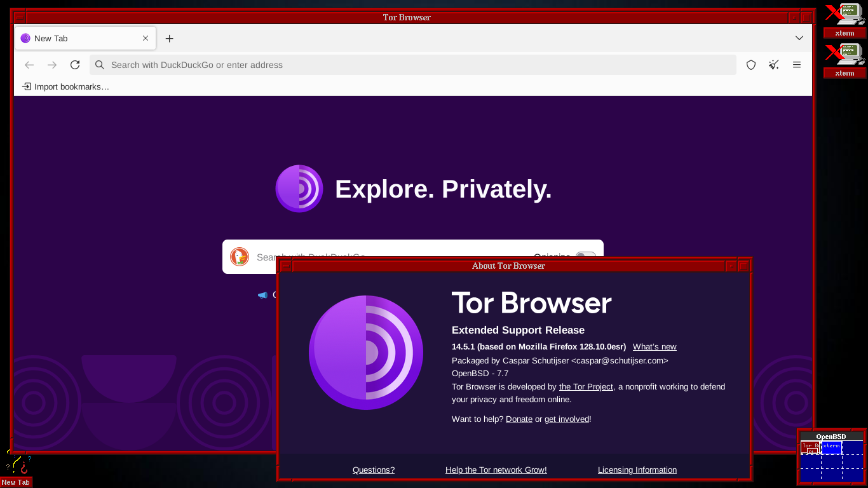Click the Extended Support Release text
Image resolution: width=868 pixels, height=488 pixels.
(518, 330)
